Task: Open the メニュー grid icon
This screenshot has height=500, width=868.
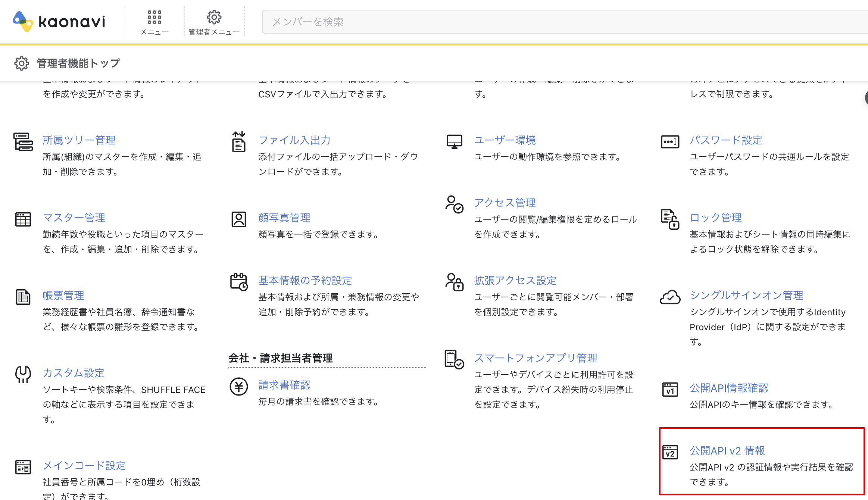Action: (x=154, y=18)
